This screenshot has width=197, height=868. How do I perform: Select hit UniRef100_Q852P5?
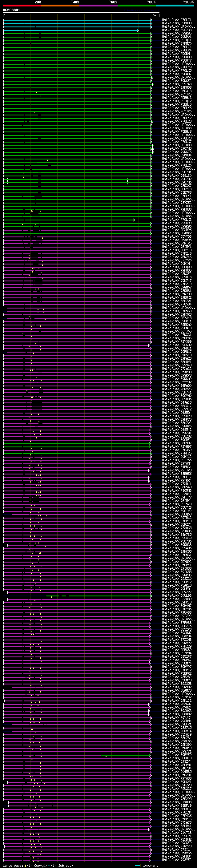click(177, 799)
